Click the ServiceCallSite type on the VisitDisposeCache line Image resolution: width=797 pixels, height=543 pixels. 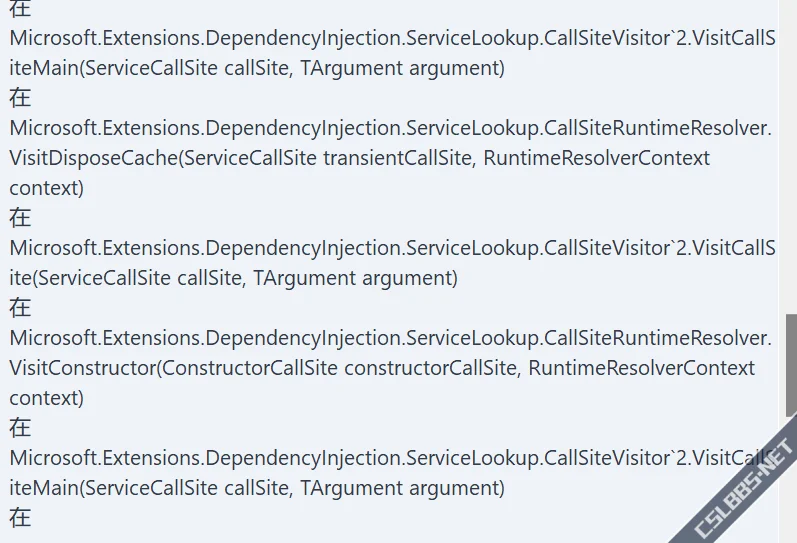click(x=250, y=158)
